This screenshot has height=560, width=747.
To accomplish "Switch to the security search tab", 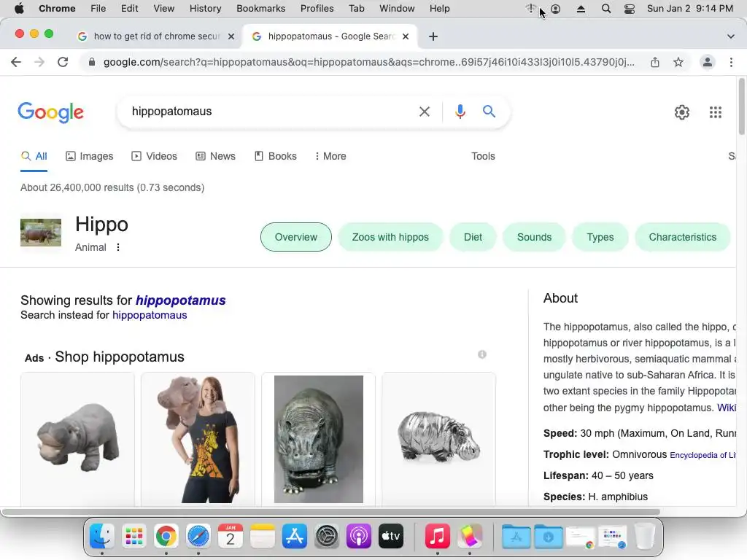I will pyautogui.click(x=156, y=36).
